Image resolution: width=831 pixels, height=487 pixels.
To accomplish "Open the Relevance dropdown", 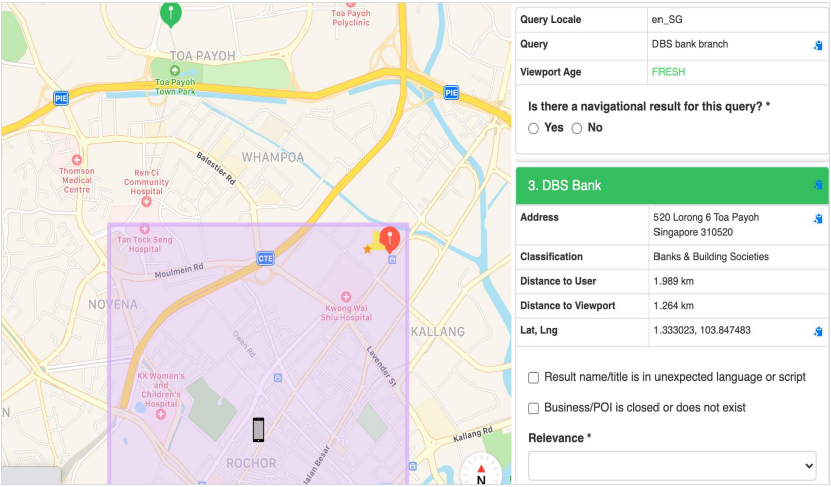I will [672, 466].
